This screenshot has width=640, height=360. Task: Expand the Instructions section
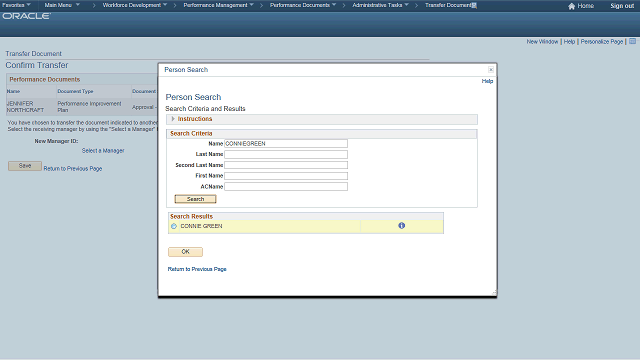(173, 119)
